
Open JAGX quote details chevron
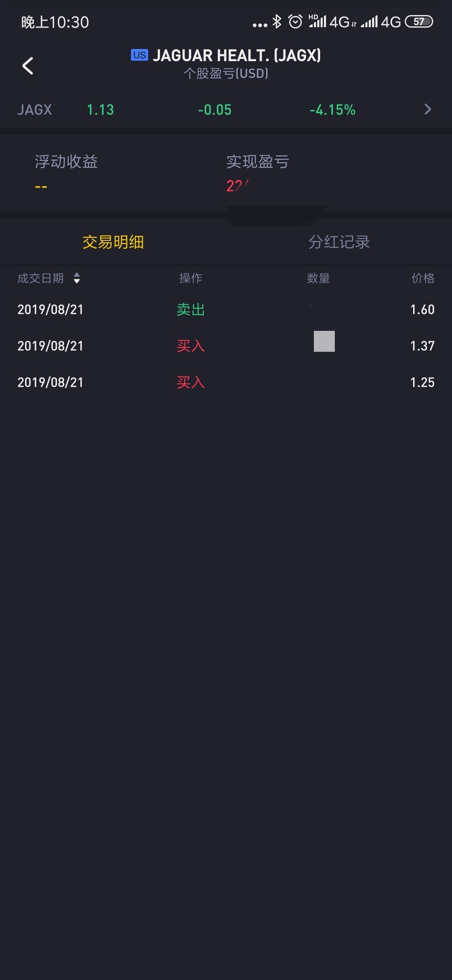(x=427, y=109)
